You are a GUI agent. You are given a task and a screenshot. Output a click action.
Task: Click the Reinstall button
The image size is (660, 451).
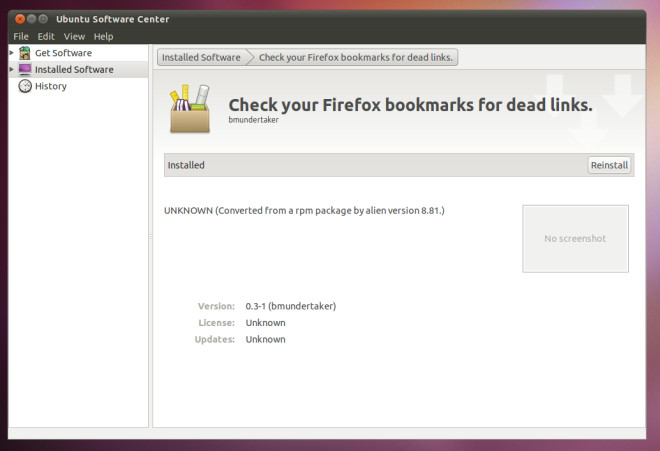(x=609, y=165)
